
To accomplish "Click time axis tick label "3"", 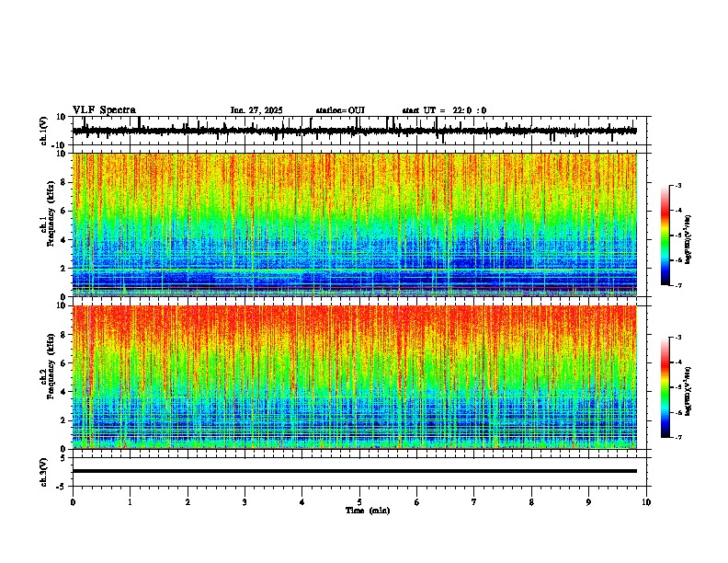I will (245, 502).
